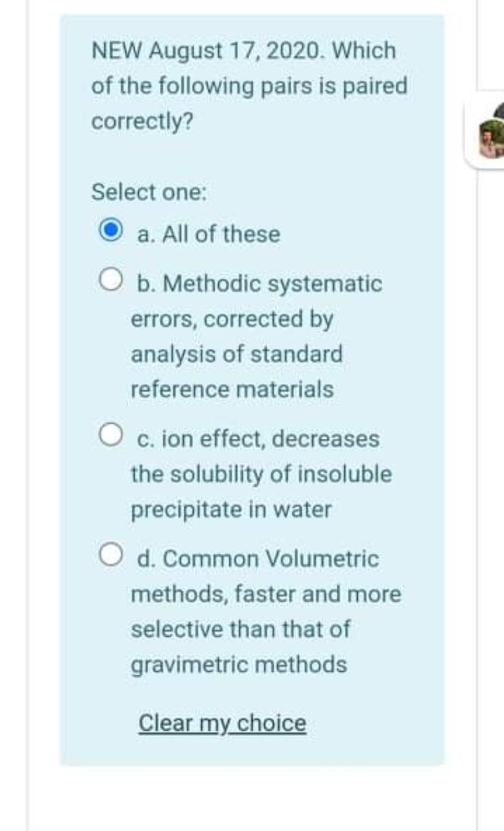Click the Clear my choice link

[x=222, y=723]
